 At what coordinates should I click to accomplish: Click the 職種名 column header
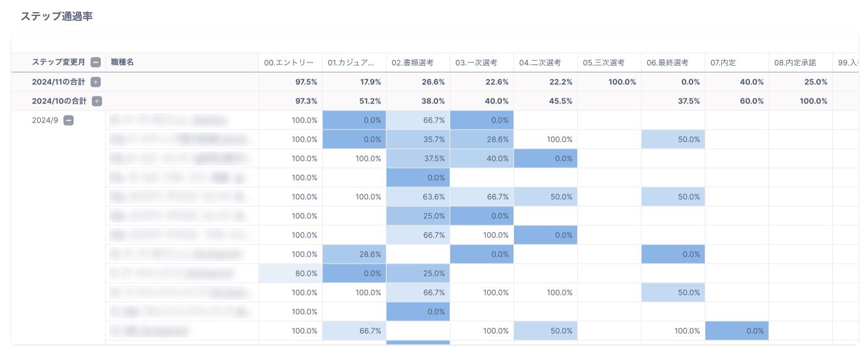(x=122, y=63)
